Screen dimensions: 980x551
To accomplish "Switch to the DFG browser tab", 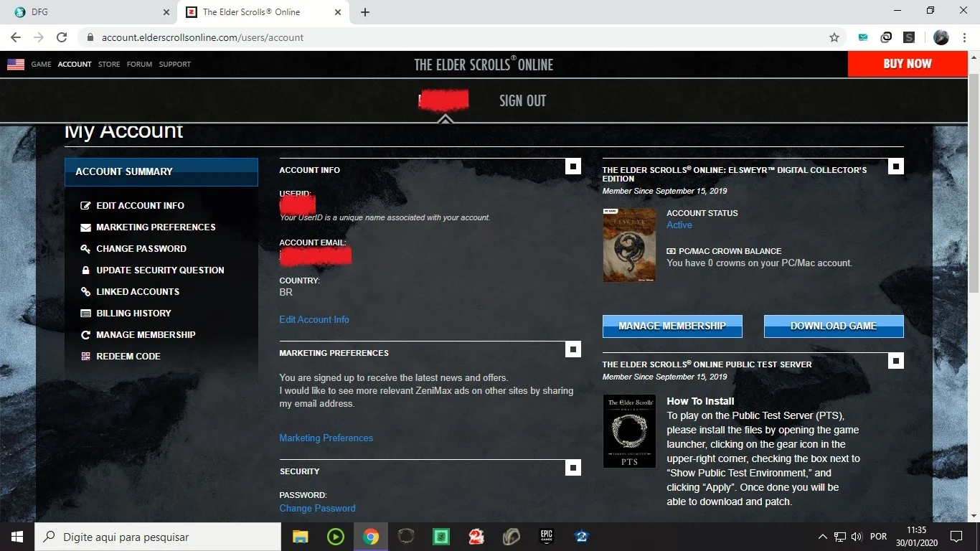I will (89, 12).
